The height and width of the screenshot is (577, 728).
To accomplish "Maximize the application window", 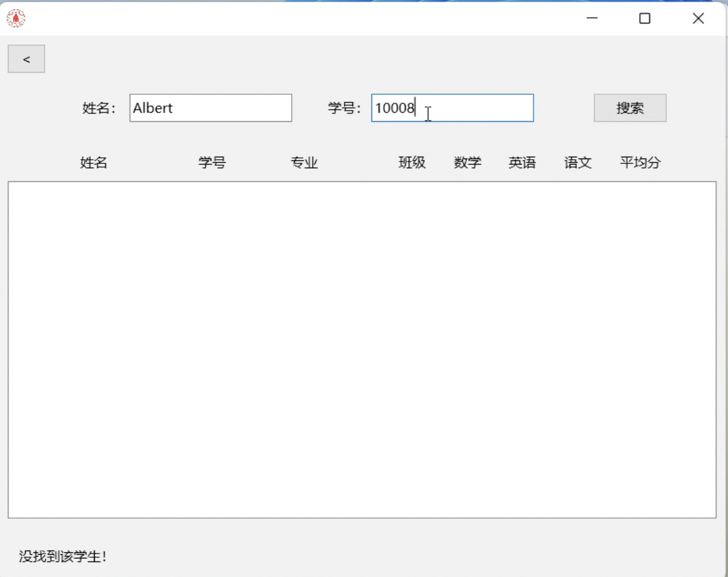I will (645, 19).
